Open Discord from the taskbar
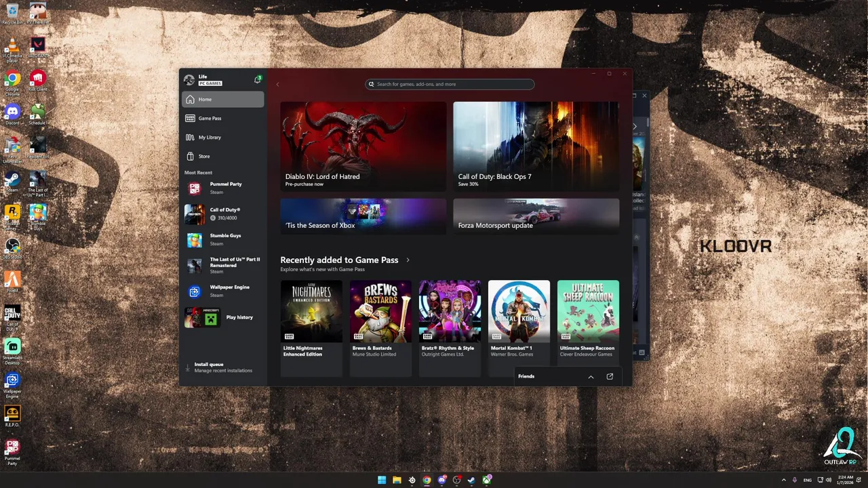This screenshot has width=868, height=488. 441,480
